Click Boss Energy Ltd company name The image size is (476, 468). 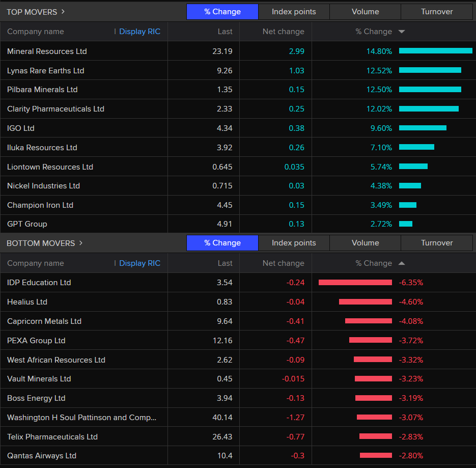point(36,398)
